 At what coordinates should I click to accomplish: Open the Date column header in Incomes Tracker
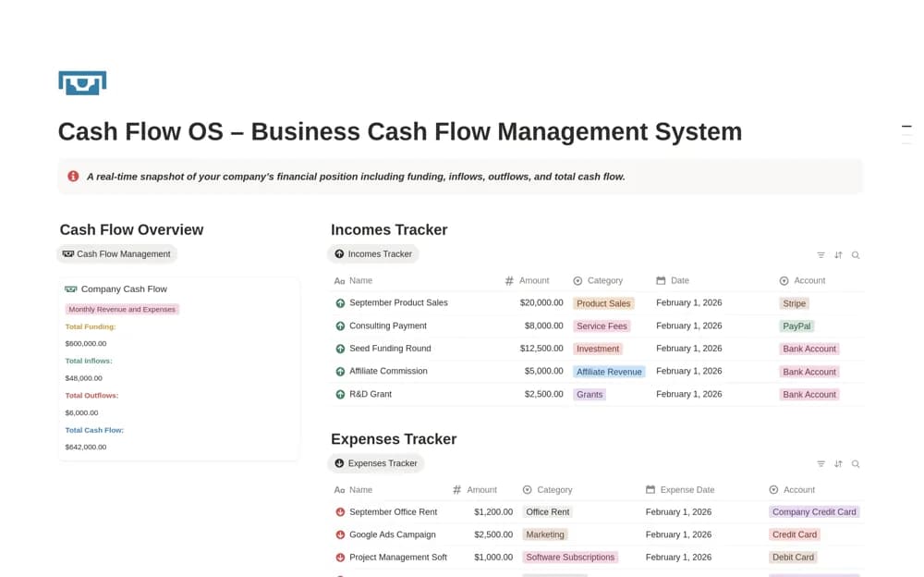pyautogui.click(x=673, y=281)
